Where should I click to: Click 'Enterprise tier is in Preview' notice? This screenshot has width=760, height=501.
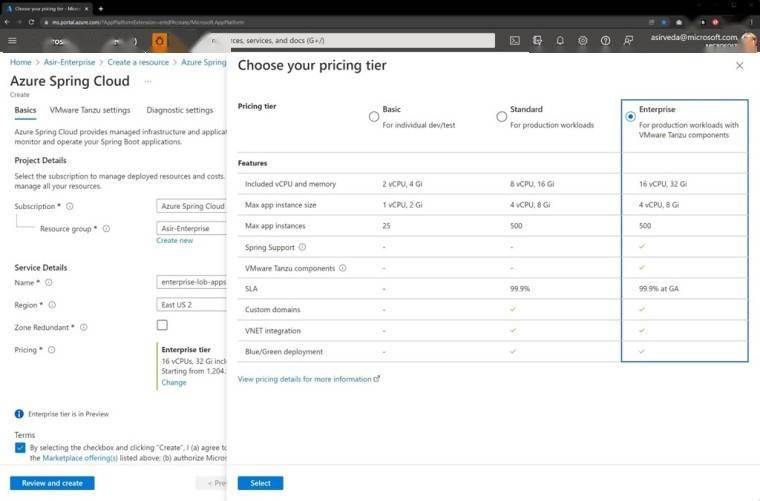(x=68, y=414)
